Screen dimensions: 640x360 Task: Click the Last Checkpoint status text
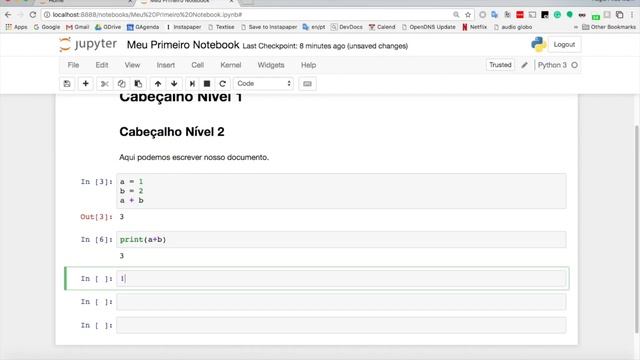325,46
